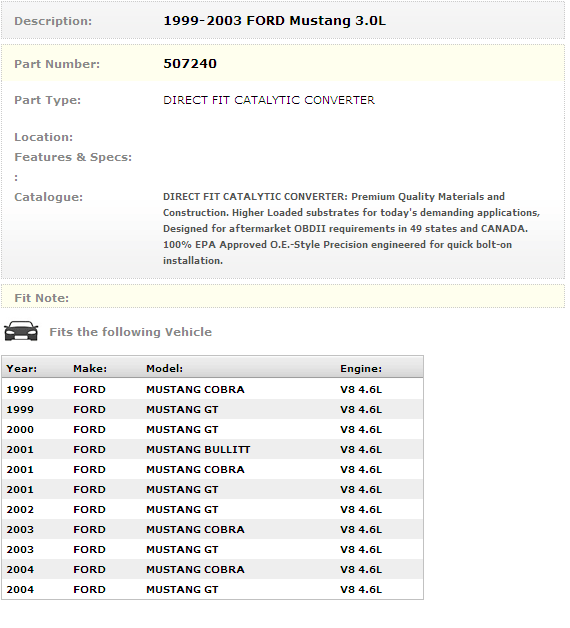Screen dimensions: 570x628
Task: Click the Fits the following Vehicle heading
Action: point(131,332)
